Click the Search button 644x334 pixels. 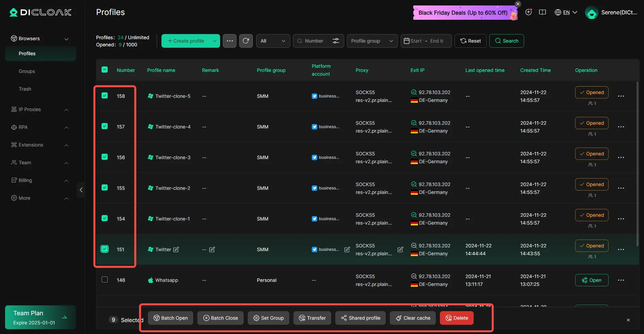point(507,41)
